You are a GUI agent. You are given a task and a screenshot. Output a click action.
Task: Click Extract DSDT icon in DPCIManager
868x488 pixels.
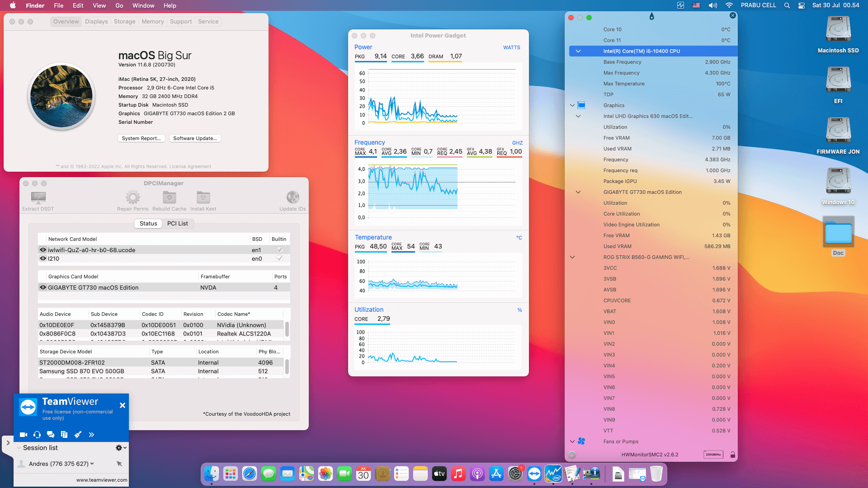coord(38,197)
